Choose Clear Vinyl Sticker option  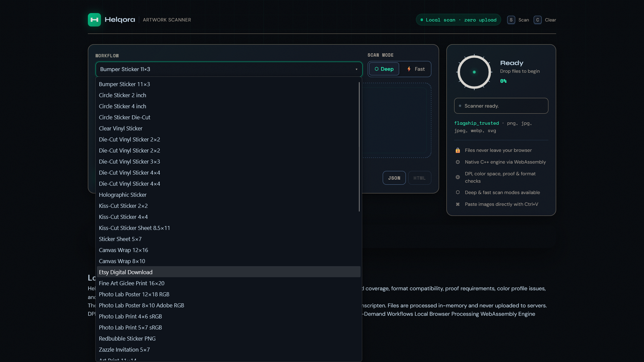[x=228, y=128]
